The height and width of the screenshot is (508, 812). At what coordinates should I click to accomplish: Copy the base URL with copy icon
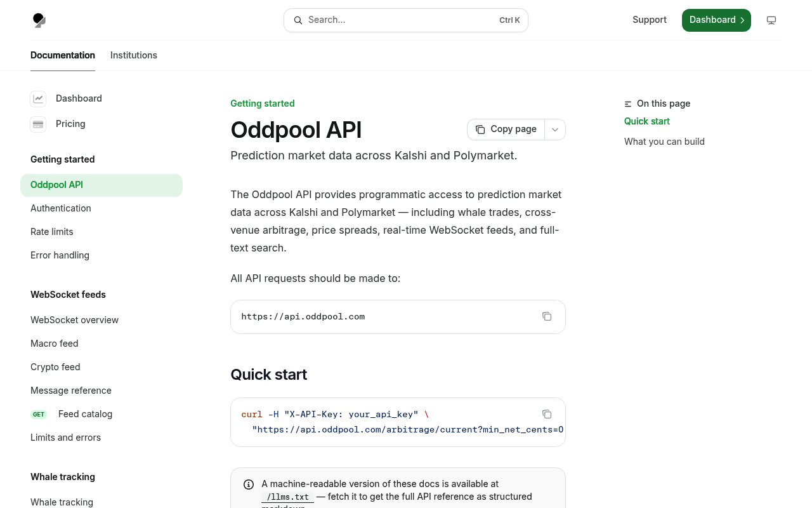(x=547, y=316)
